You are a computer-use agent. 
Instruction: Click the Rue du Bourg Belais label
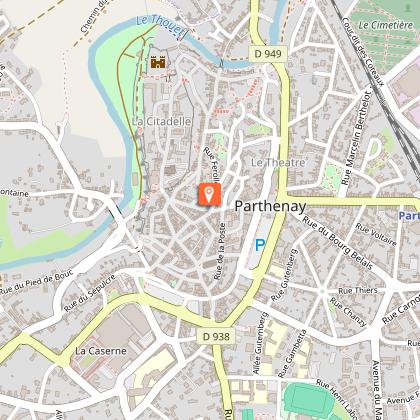337,243
